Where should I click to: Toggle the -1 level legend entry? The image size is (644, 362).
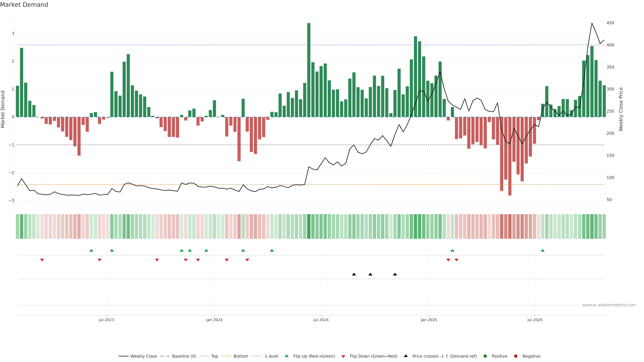click(x=271, y=356)
